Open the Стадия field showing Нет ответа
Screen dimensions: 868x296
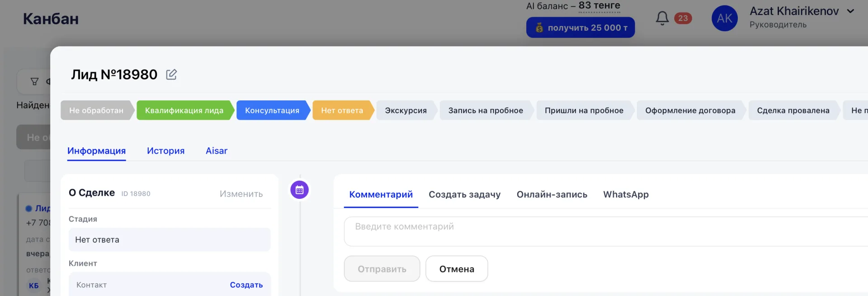(170, 240)
